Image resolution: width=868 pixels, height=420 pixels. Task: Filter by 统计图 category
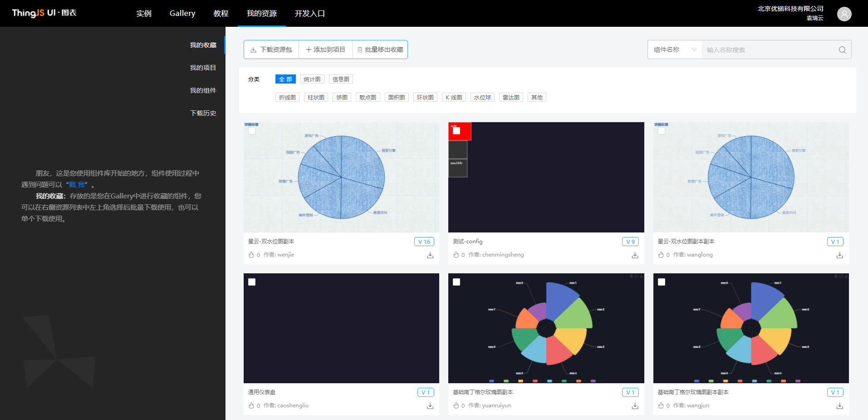(x=312, y=79)
